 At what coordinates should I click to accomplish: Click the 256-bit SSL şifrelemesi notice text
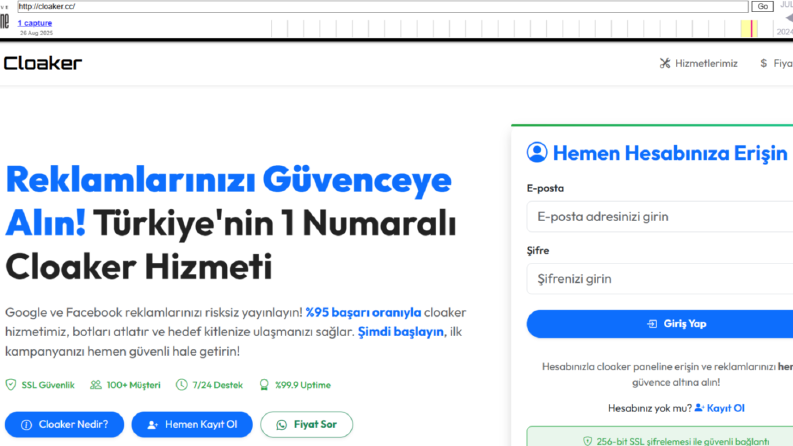point(683,441)
